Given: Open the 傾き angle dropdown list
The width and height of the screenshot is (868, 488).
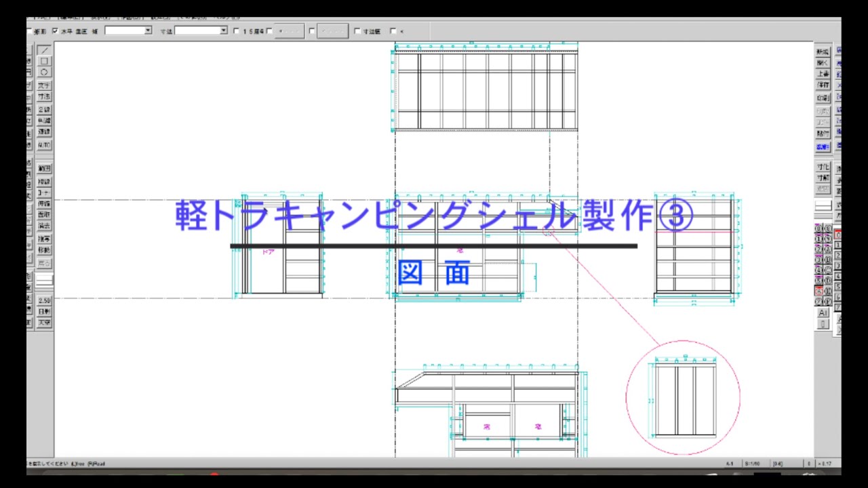Looking at the screenshot, I should [x=148, y=30].
